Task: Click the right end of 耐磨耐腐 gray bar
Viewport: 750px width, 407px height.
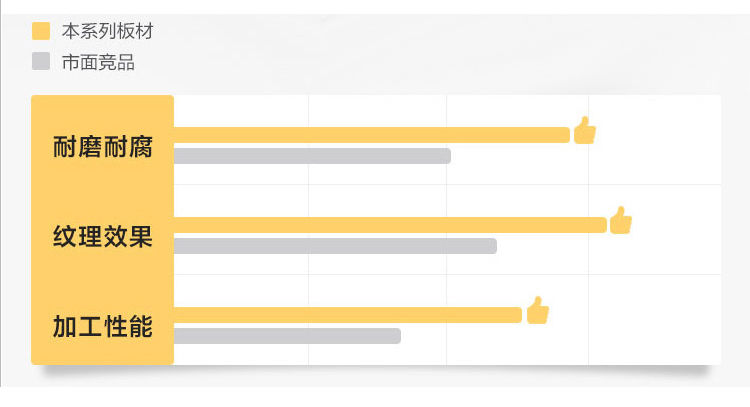Action: (448, 156)
